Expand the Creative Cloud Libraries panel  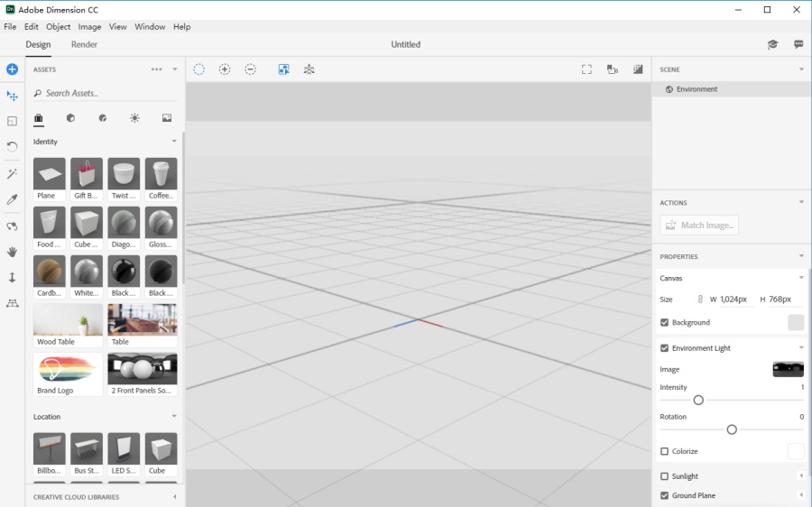click(174, 497)
